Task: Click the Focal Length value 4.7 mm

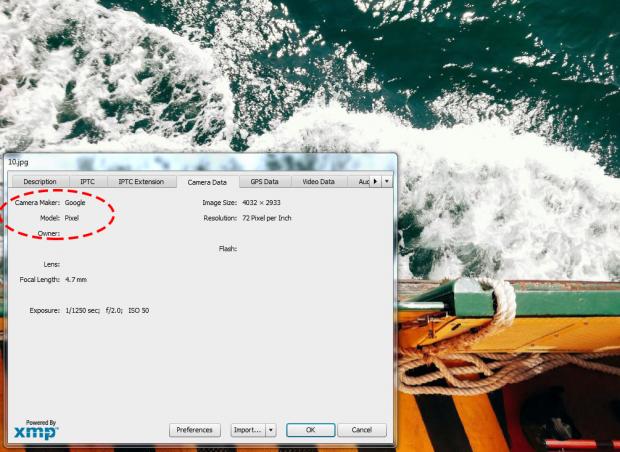Action: click(x=75, y=279)
